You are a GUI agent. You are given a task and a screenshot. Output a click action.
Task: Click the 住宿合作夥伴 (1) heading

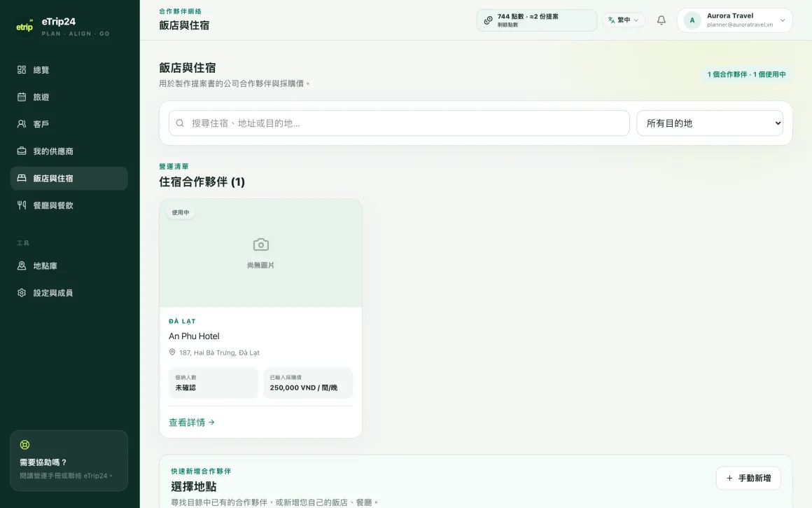tap(202, 182)
